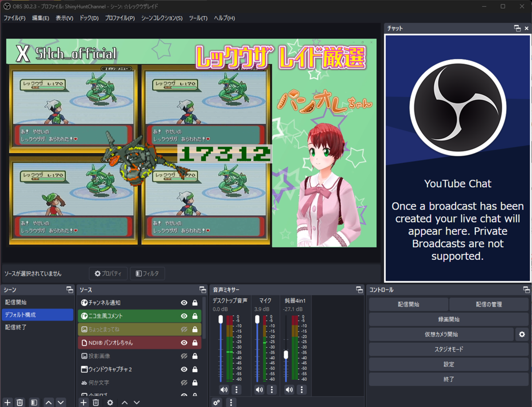Image resolution: width=532 pixels, height=407 pixels.
Task: Select the 配信終了 scene
Action: pos(37,327)
